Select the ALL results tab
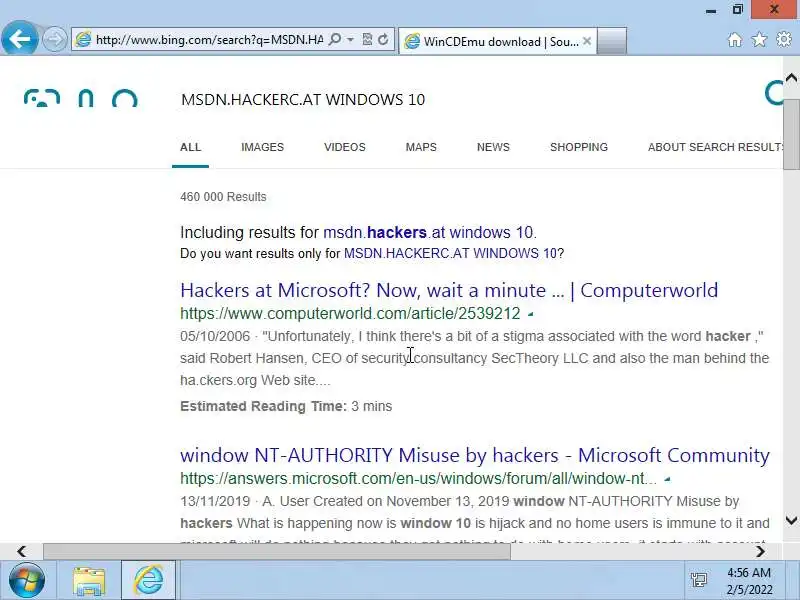800x600 pixels. [x=190, y=147]
